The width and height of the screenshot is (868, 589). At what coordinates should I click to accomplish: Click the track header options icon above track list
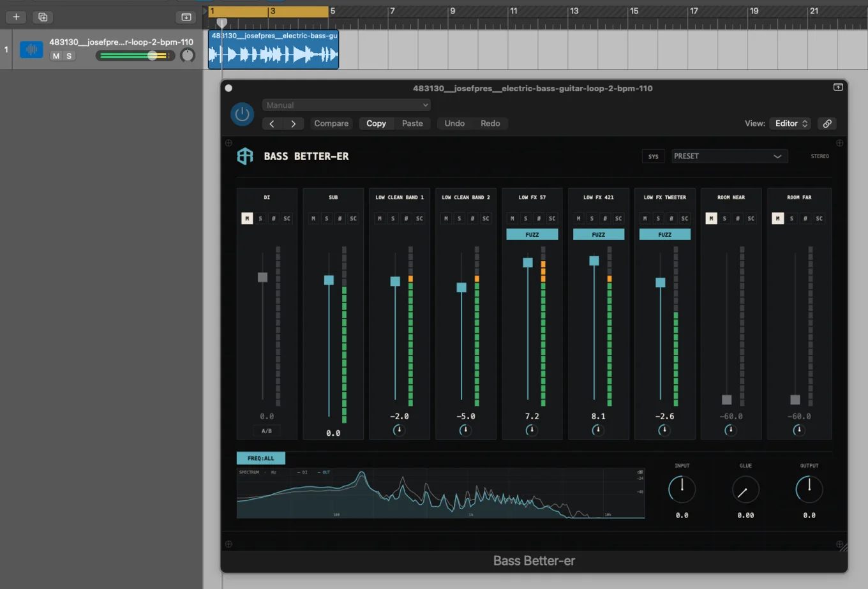[x=186, y=17]
